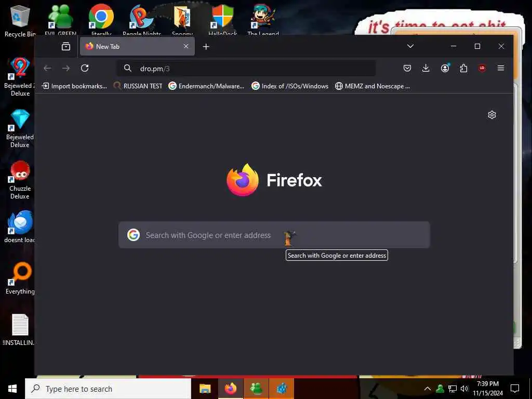This screenshot has height=399, width=532.
Task: Click the Google logo in search box
Action: pos(134,235)
